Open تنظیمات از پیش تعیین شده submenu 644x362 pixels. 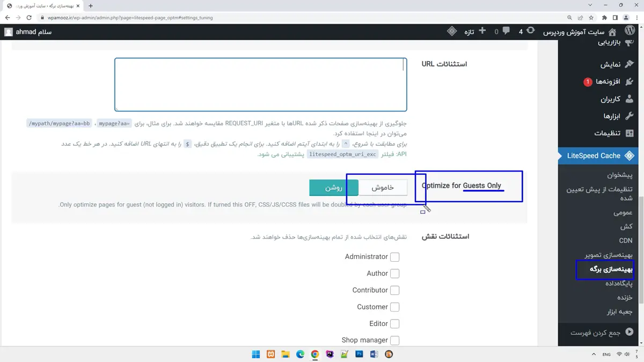[599, 194]
